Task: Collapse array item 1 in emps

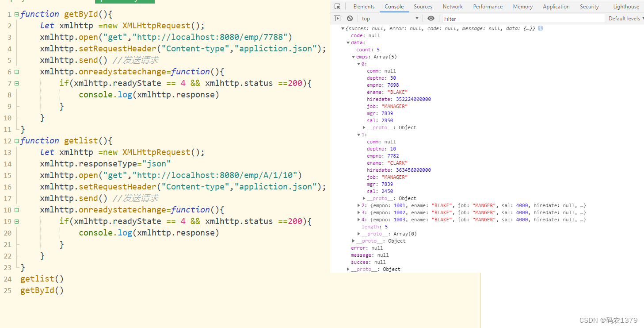Action: coord(359,135)
